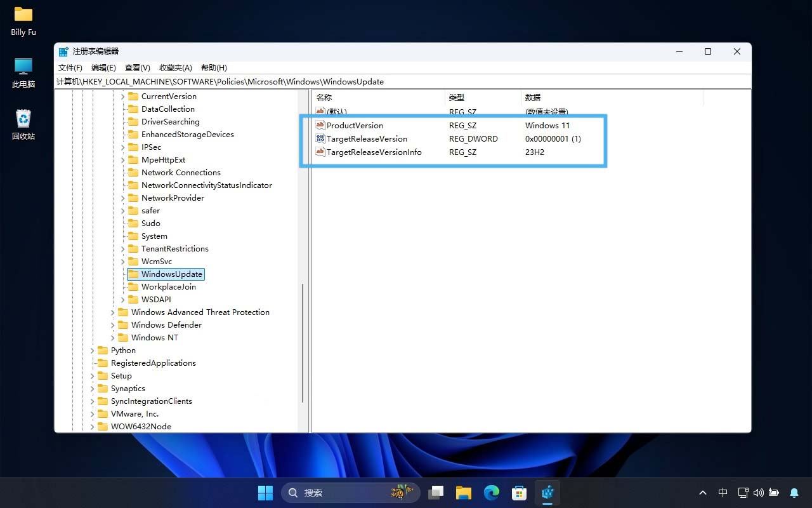Expand the NetworkProvider key
Screen dimensions: 812x508
click(x=123, y=198)
